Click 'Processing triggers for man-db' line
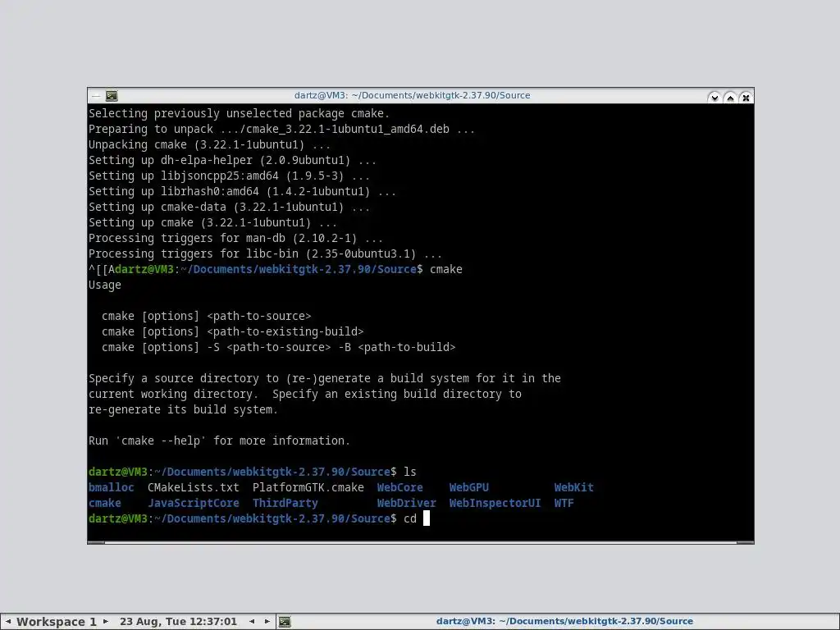The height and width of the screenshot is (630, 840). coord(235,238)
